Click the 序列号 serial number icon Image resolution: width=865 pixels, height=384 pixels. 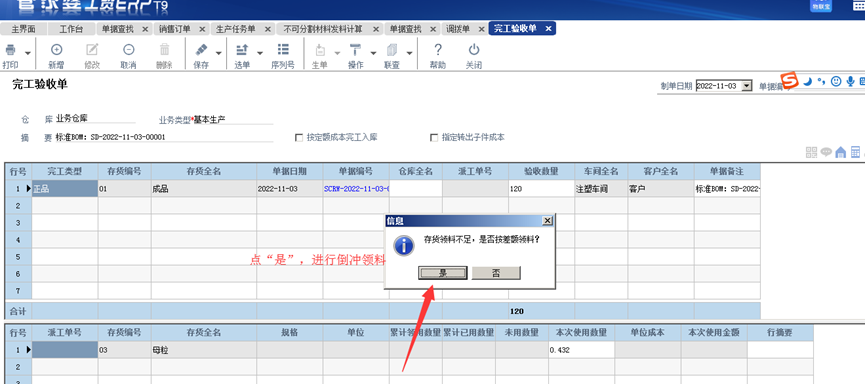(x=283, y=50)
